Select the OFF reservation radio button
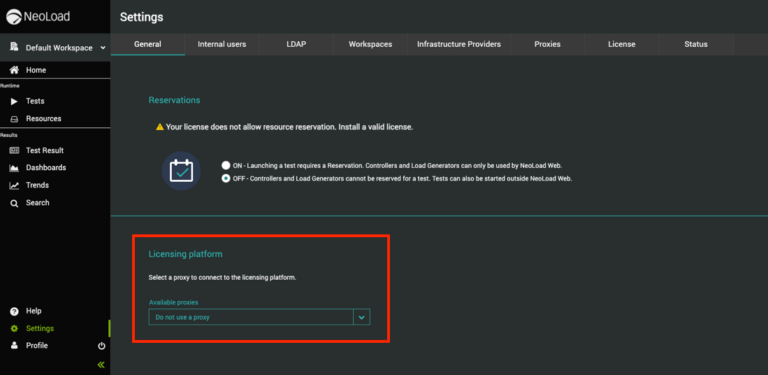The height and width of the screenshot is (375, 768). click(x=226, y=179)
